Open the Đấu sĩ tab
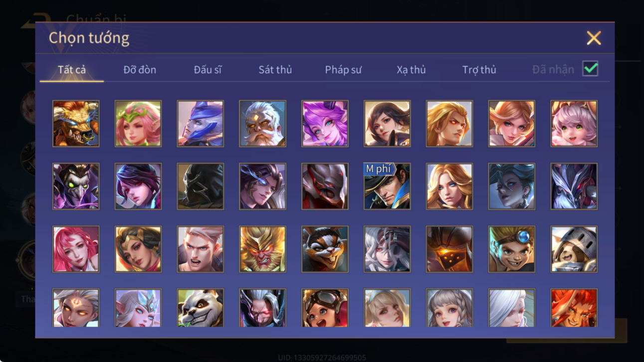Screen dimensions: 644x362 [x=208, y=70]
